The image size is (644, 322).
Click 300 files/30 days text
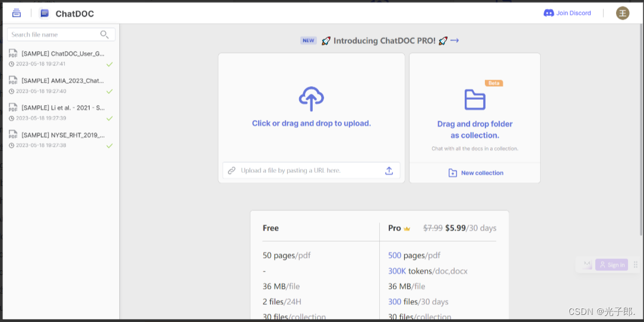[418, 302]
